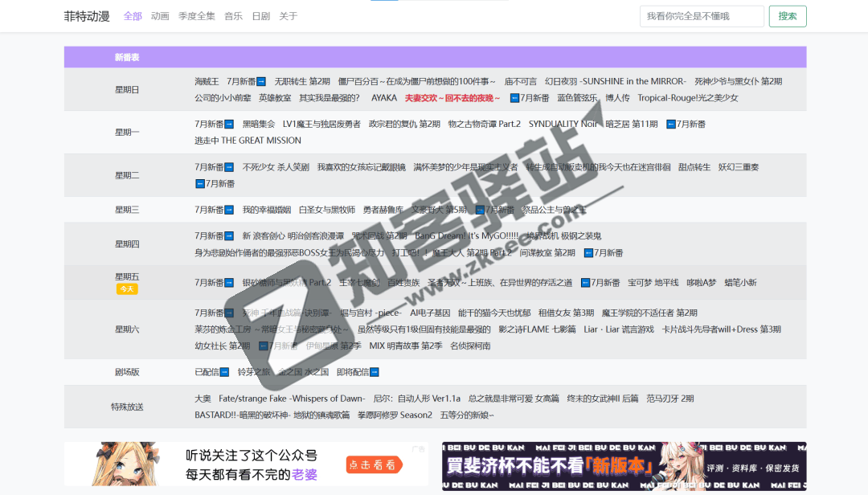This screenshot has height=495, width=868.
Task: Open the 新版本 banner ad image
Action: pyautogui.click(x=624, y=466)
